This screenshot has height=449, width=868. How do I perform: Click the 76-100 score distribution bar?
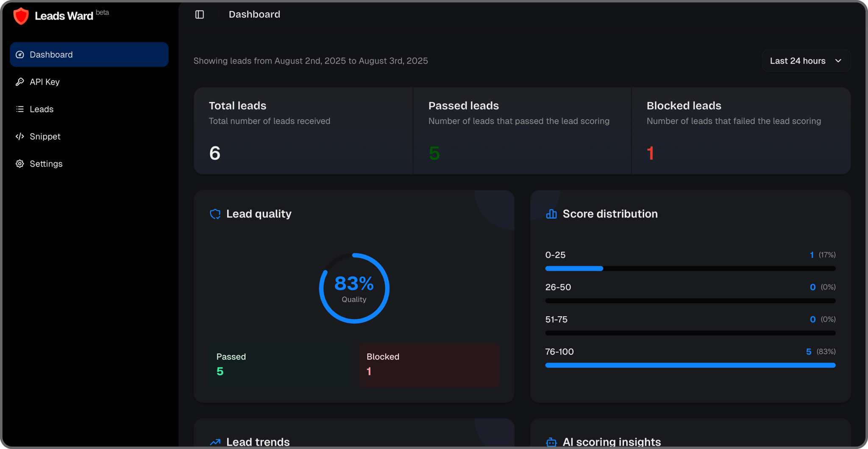pos(690,365)
